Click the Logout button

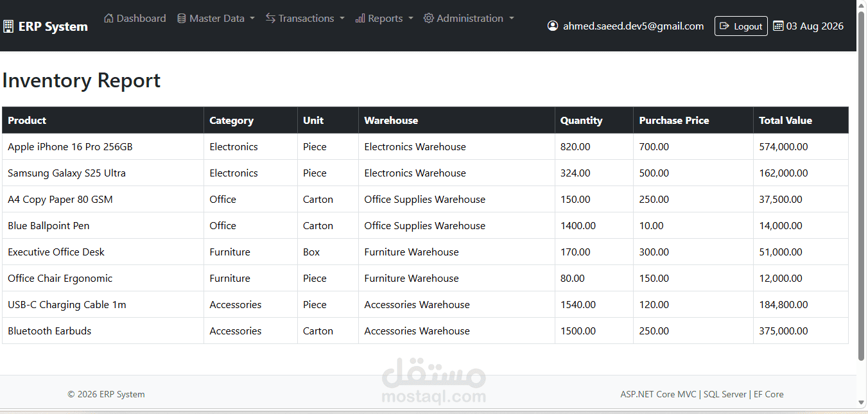[x=741, y=26]
